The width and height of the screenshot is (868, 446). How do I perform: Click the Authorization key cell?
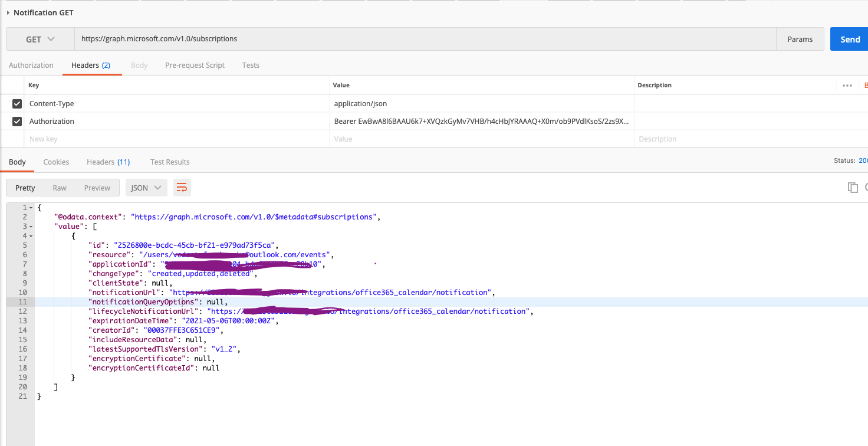177,122
